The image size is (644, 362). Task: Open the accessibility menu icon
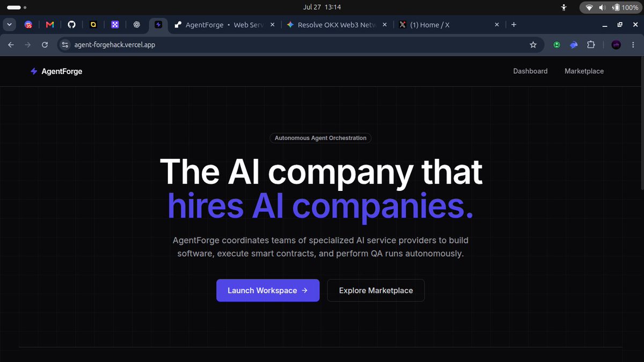563,8
